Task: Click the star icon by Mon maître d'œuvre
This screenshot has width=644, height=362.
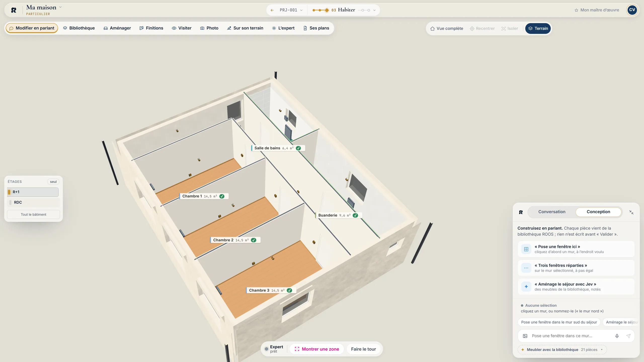Action: click(576, 10)
